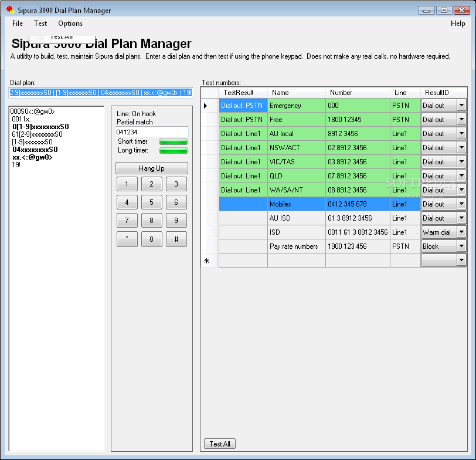Click the Dial plan input field

coord(100,93)
